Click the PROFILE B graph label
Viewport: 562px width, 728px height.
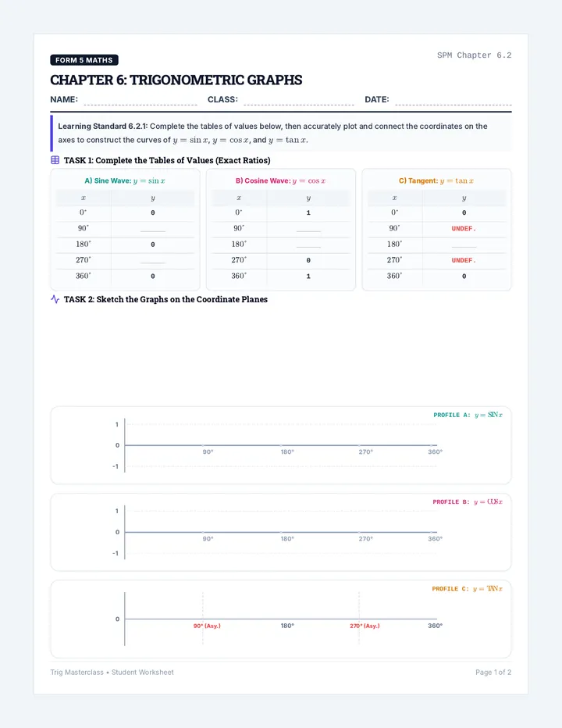(x=468, y=501)
